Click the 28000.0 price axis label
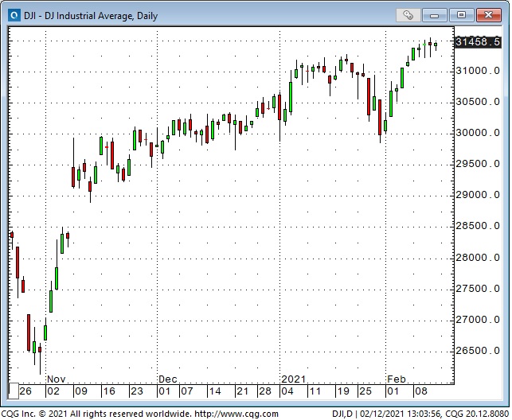The image size is (512, 420). [x=478, y=258]
